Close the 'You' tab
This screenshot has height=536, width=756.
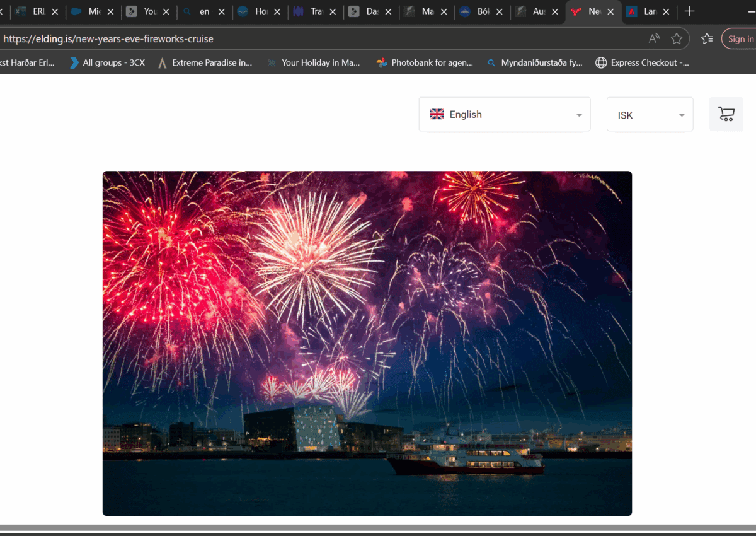pyautogui.click(x=166, y=11)
